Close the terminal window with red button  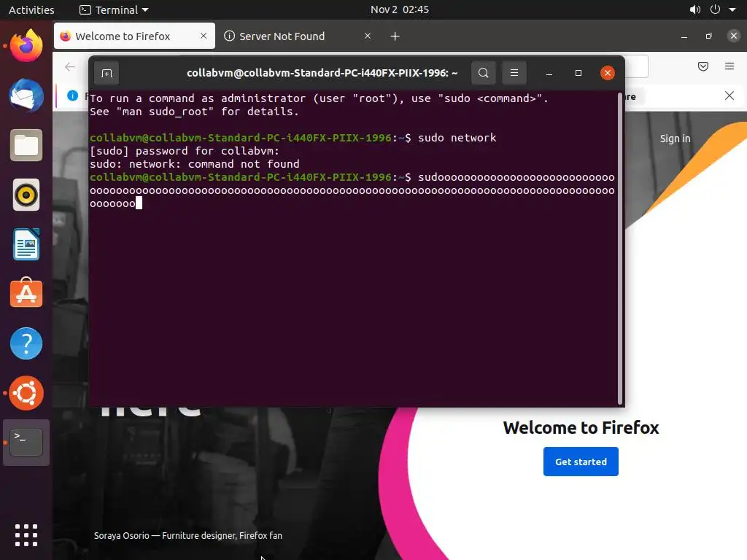point(607,73)
